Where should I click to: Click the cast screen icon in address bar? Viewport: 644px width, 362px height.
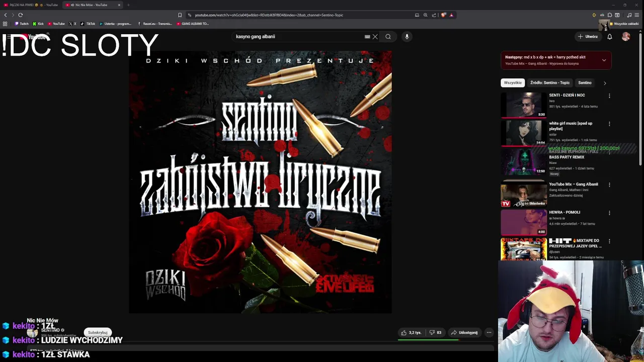point(417,15)
